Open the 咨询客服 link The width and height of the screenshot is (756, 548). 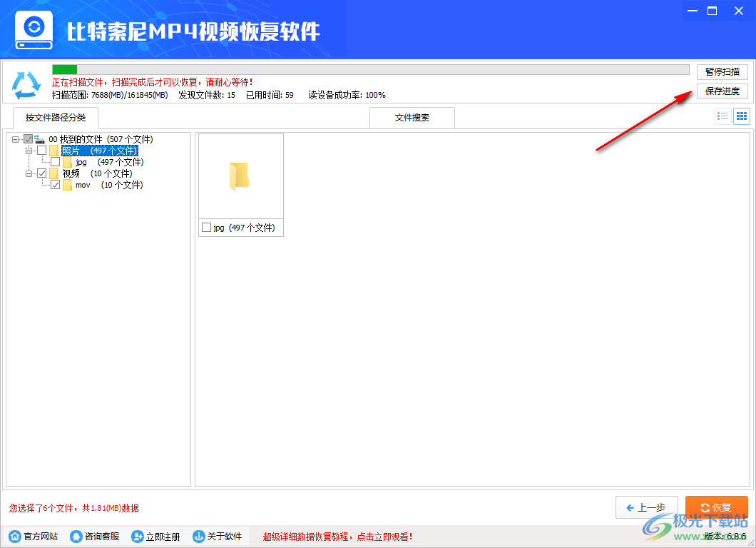[x=102, y=537]
